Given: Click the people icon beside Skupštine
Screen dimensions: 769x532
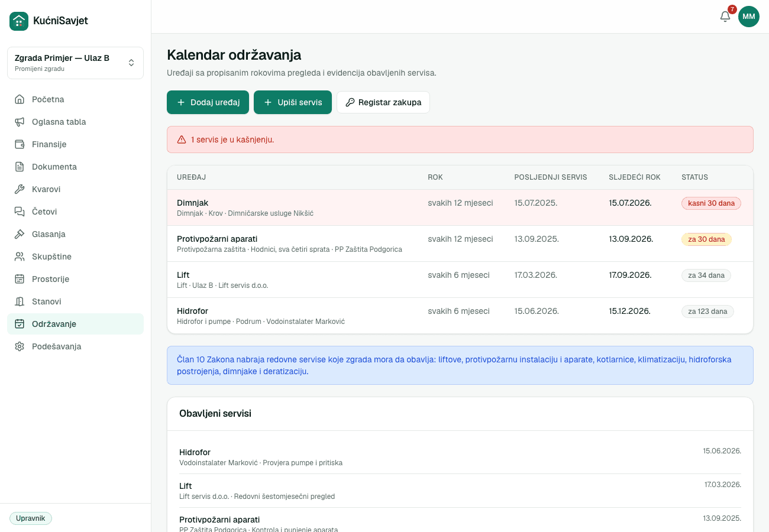Looking at the screenshot, I should tap(20, 257).
